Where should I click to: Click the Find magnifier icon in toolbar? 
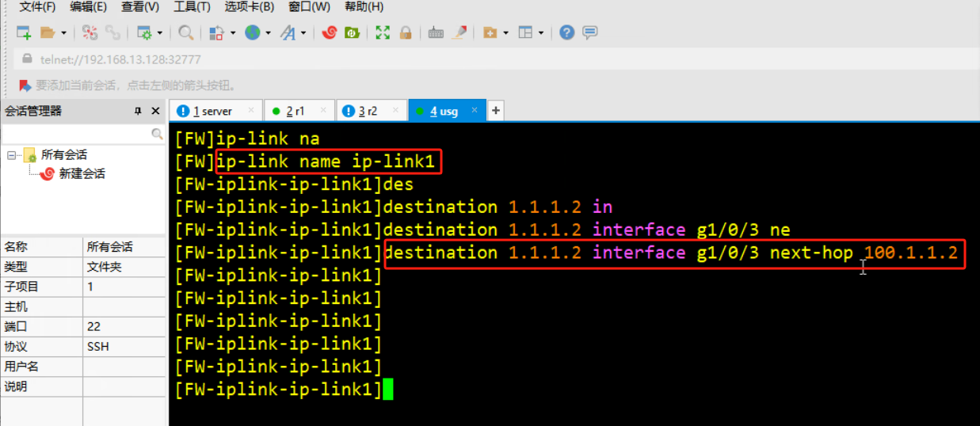click(x=186, y=32)
